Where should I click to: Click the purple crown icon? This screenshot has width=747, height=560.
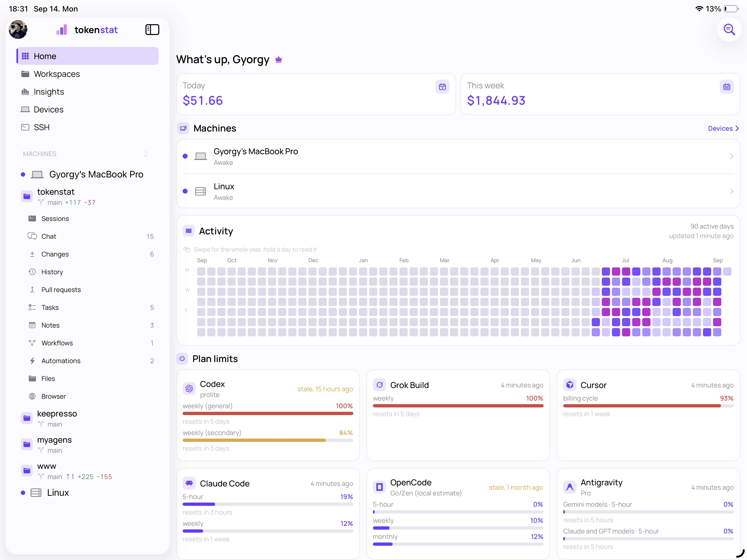pyautogui.click(x=278, y=60)
